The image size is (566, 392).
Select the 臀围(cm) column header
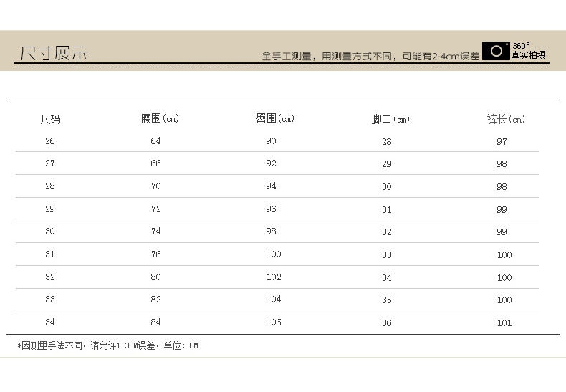tap(275, 118)
